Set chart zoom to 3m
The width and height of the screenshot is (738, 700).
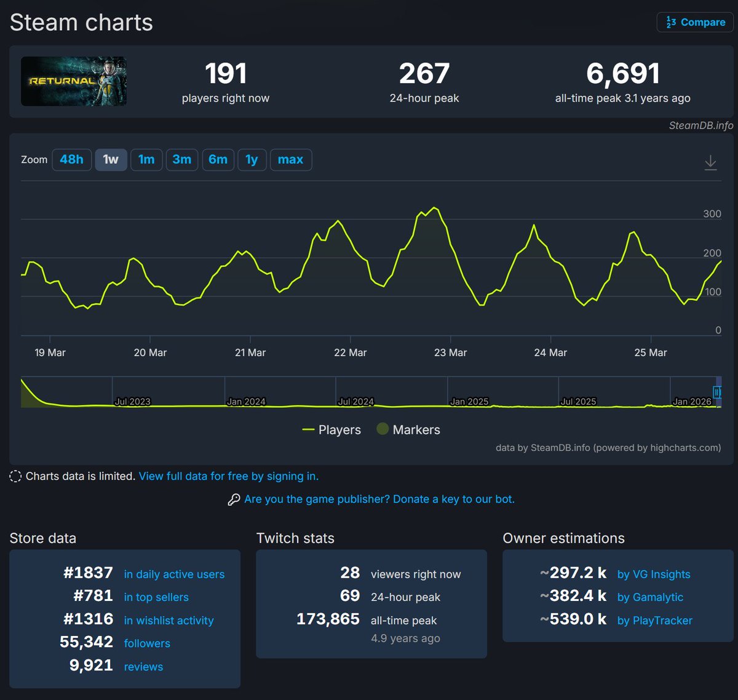[181, 160]
